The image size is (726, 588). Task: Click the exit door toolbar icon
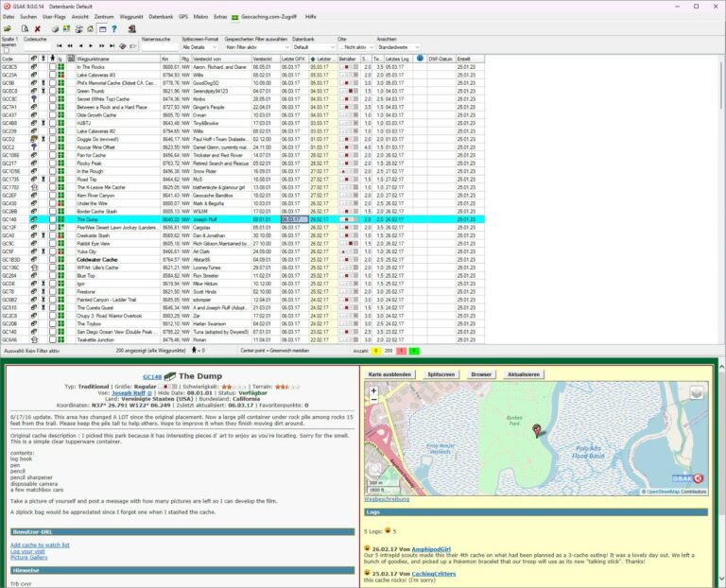(x=132, y=29)
